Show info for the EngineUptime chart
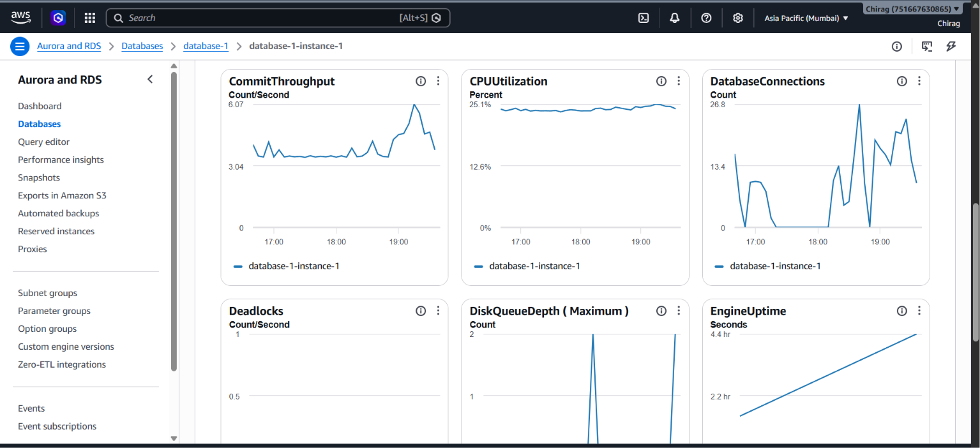The width and height of the screenshot is (980, 448). coord(902,311)
